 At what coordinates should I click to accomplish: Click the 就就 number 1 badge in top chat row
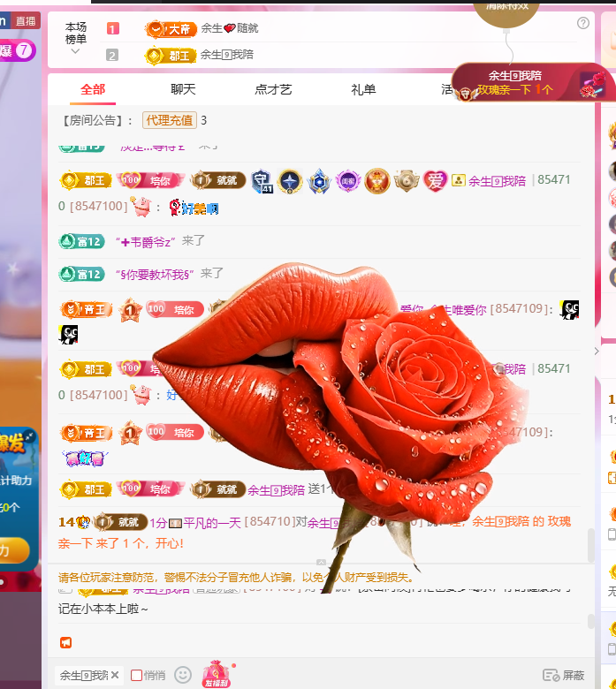pyautogui.click(x=218, y=180)
